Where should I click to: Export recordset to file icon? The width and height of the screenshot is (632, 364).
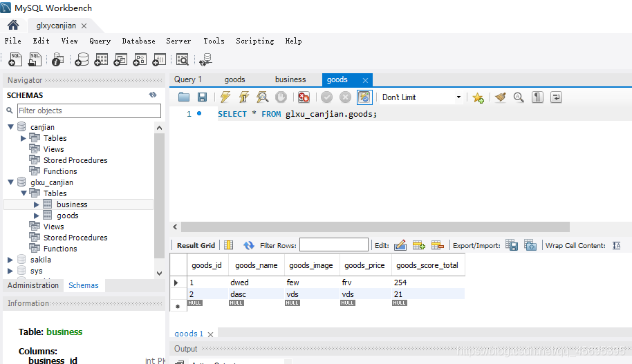(512, 245)
